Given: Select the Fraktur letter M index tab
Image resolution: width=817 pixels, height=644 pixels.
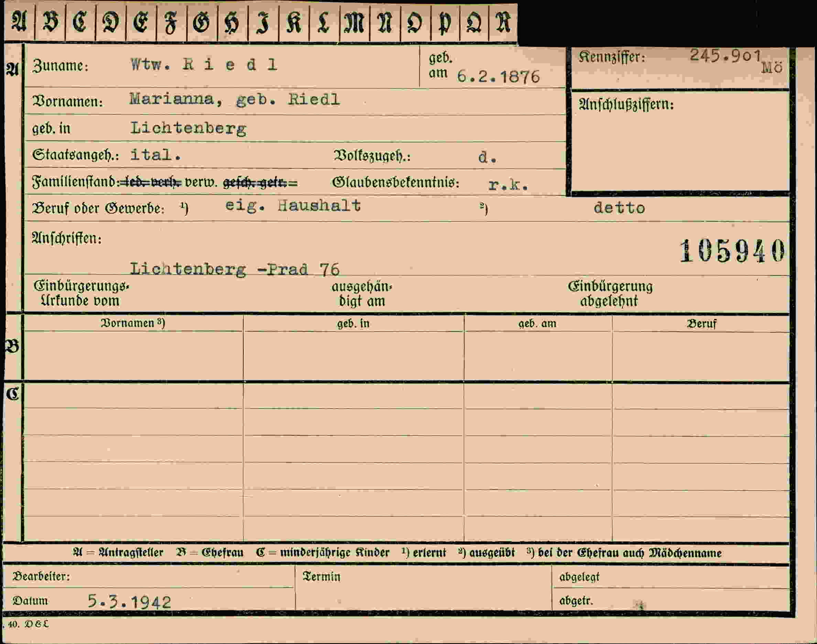Looking at the screenshot, I should tap(355, 22).
